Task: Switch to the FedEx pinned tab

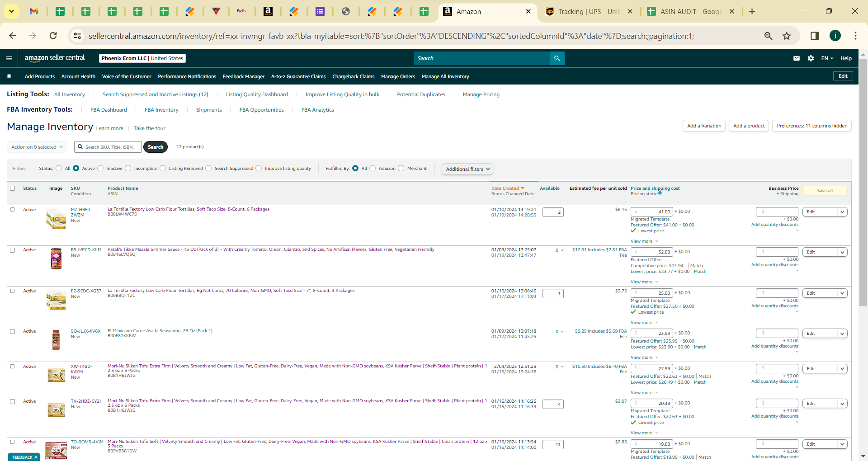Action: (x=242, y=11)
